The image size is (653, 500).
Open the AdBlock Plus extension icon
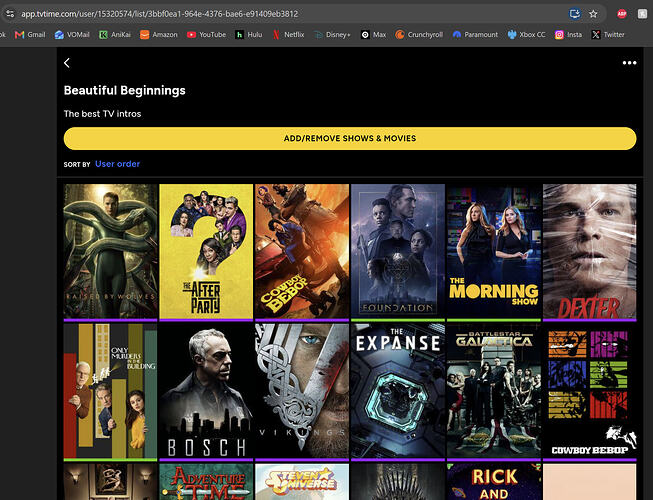(622, 14)
